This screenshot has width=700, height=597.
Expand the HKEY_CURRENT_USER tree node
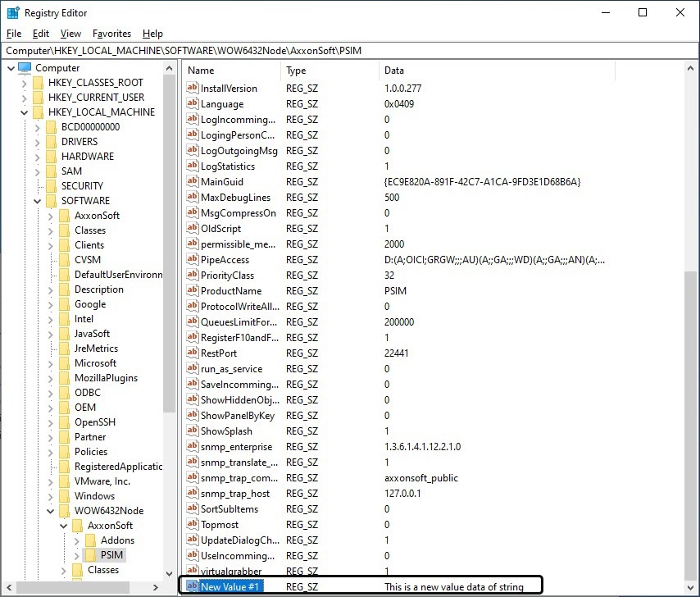coord(24,98)
